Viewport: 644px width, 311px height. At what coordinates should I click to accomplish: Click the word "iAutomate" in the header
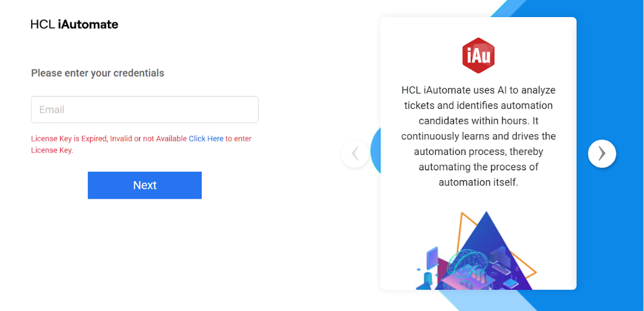(88, 25)
